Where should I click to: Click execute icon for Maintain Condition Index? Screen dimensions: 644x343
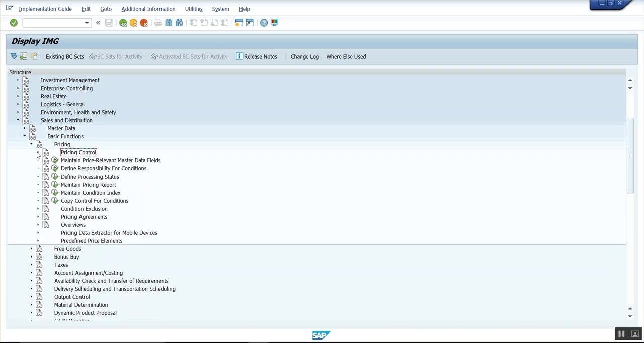click(x=55, y=193)
